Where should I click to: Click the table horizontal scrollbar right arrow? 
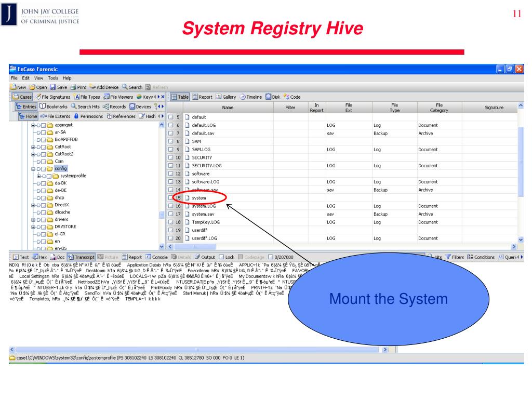[x=514, y=247]
